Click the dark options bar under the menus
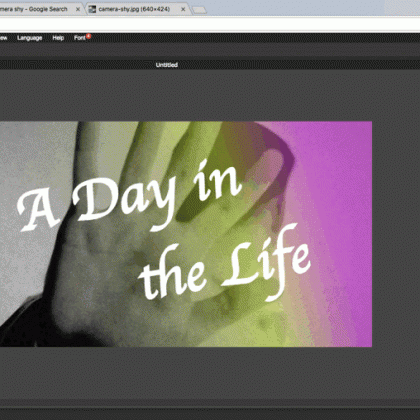This screenshot has height=420, width=420. pos(210,51)
